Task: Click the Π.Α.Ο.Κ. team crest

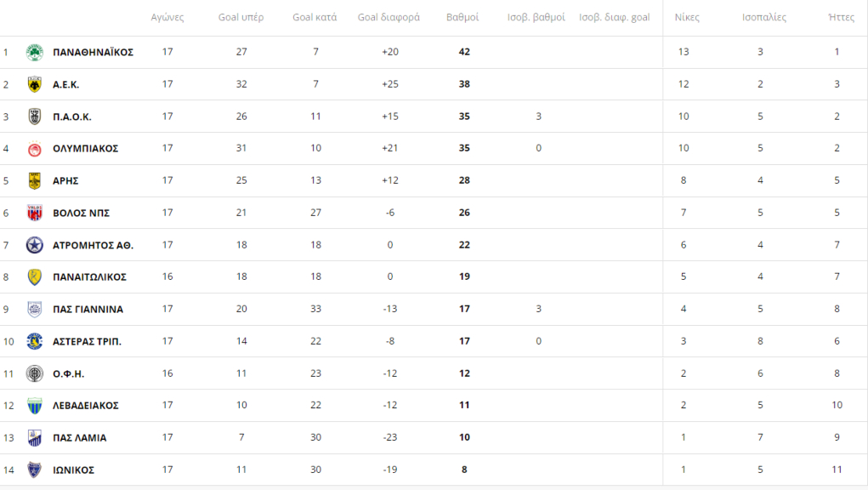Action: pos(34,117)
